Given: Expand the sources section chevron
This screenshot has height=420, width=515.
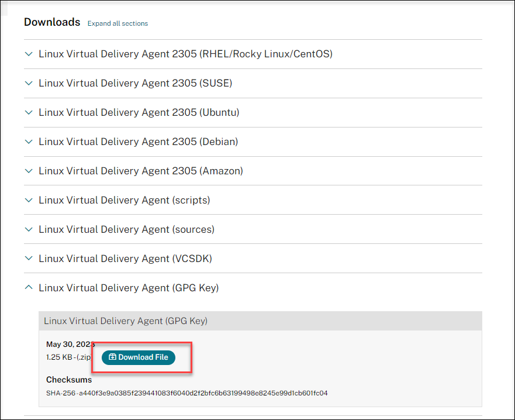Looking at the screenshot, I should point(29,229).
